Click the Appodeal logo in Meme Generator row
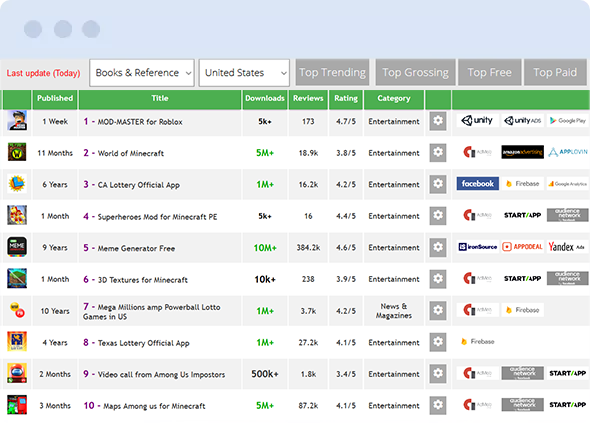The image size is (590, 423). pos(522,247)
